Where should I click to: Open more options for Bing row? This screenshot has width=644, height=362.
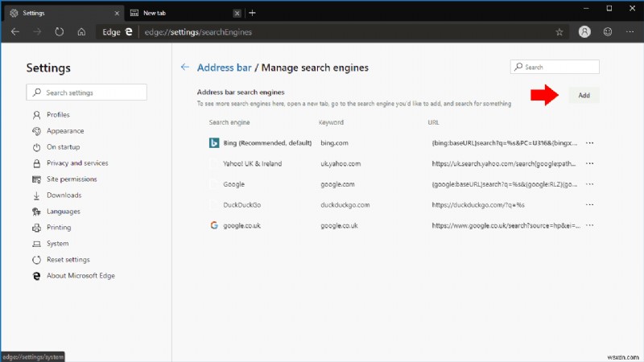589,143
